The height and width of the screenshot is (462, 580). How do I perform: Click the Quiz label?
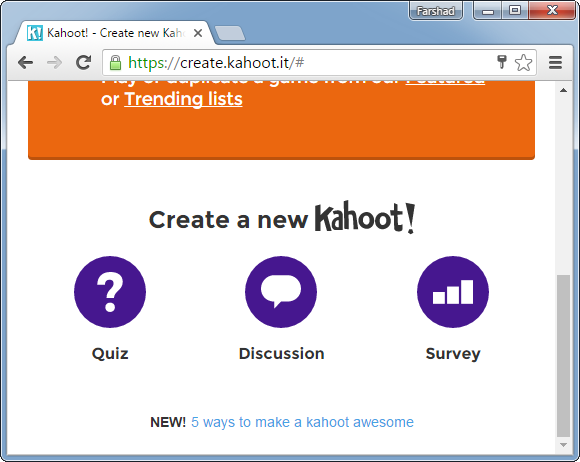point(110,354)
